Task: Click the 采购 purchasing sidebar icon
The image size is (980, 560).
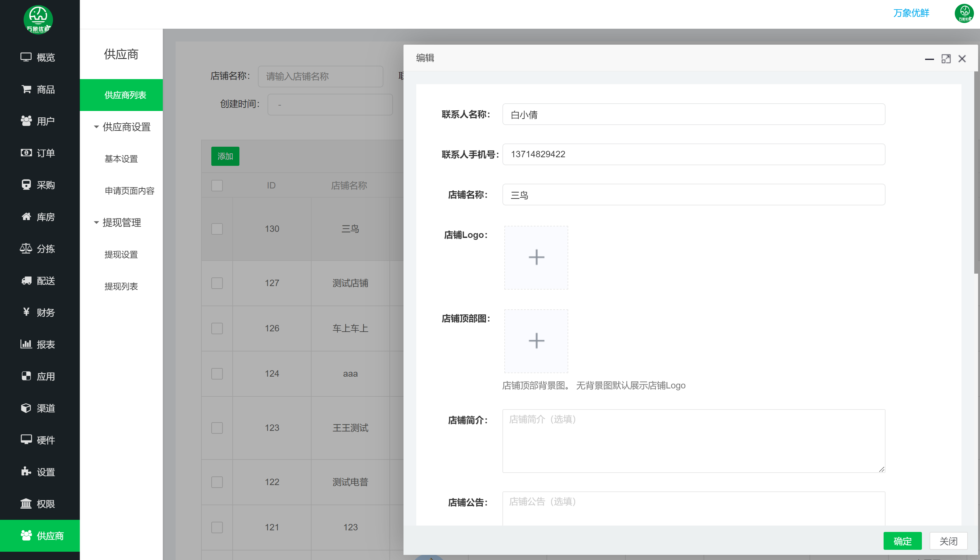Action: pyautogui.click(x=39, y=185)
